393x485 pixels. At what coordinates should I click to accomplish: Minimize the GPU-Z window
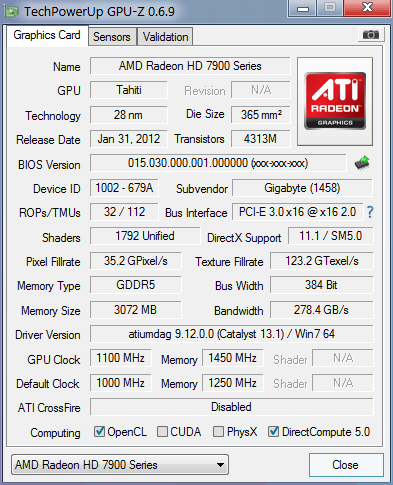click(303, 9)
